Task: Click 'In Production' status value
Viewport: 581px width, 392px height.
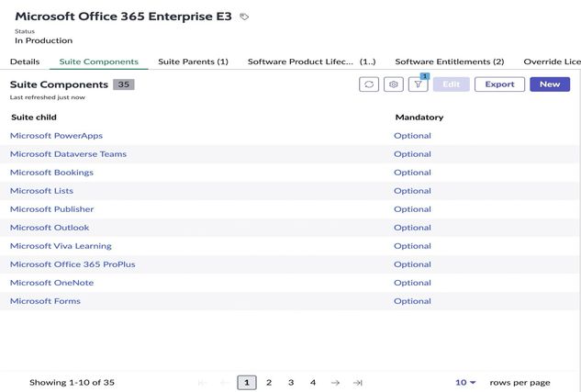Action: click(x=44, y=40)
